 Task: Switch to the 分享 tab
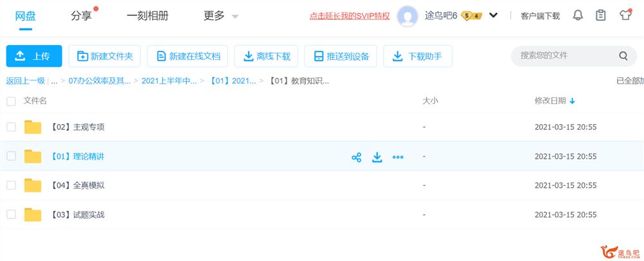pos(81,16)
